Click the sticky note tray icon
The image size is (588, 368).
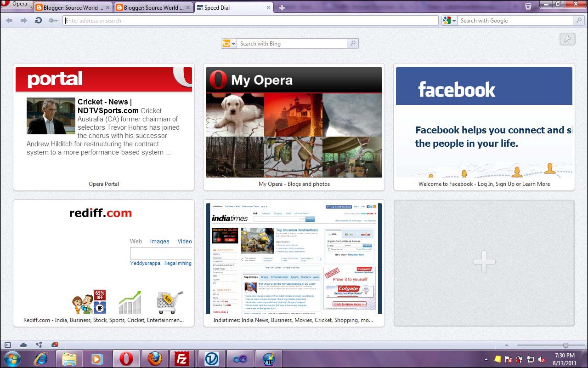tap(498, 359)
